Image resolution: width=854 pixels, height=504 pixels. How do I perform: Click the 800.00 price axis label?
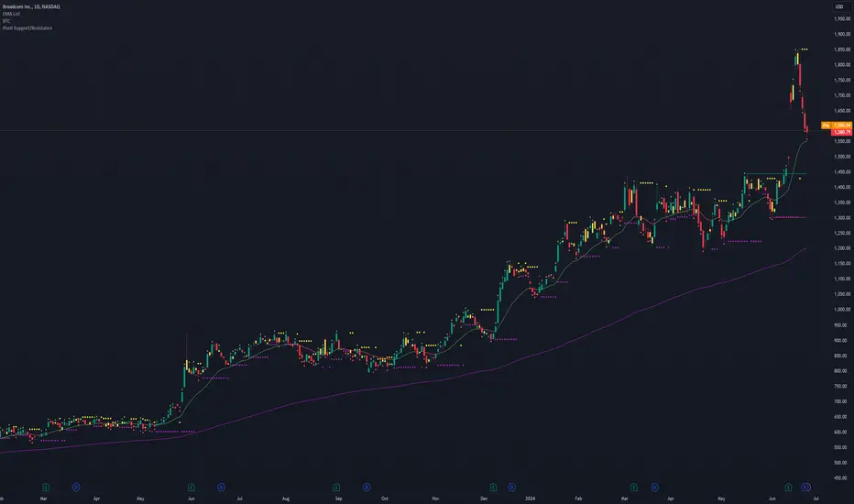point(842,371)
